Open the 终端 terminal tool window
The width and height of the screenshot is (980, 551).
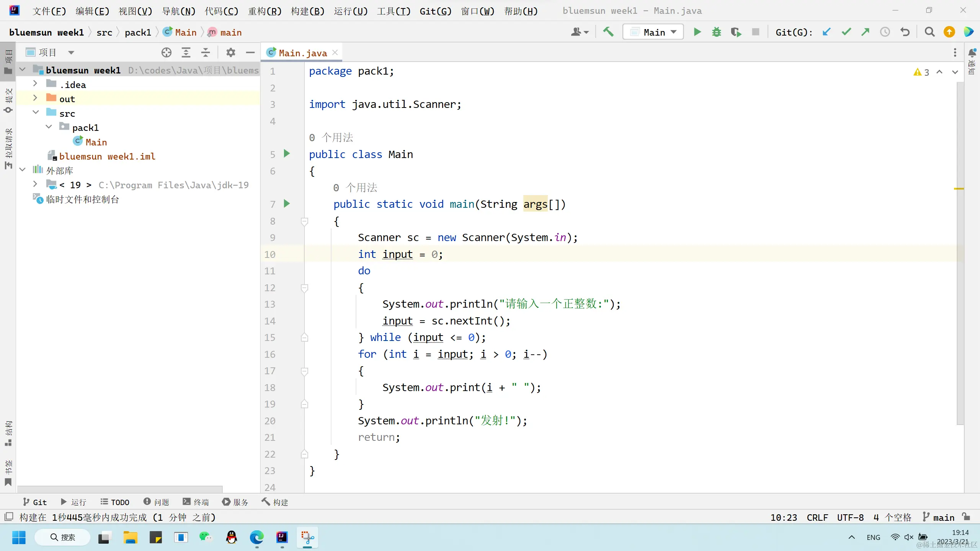[196, 502]
